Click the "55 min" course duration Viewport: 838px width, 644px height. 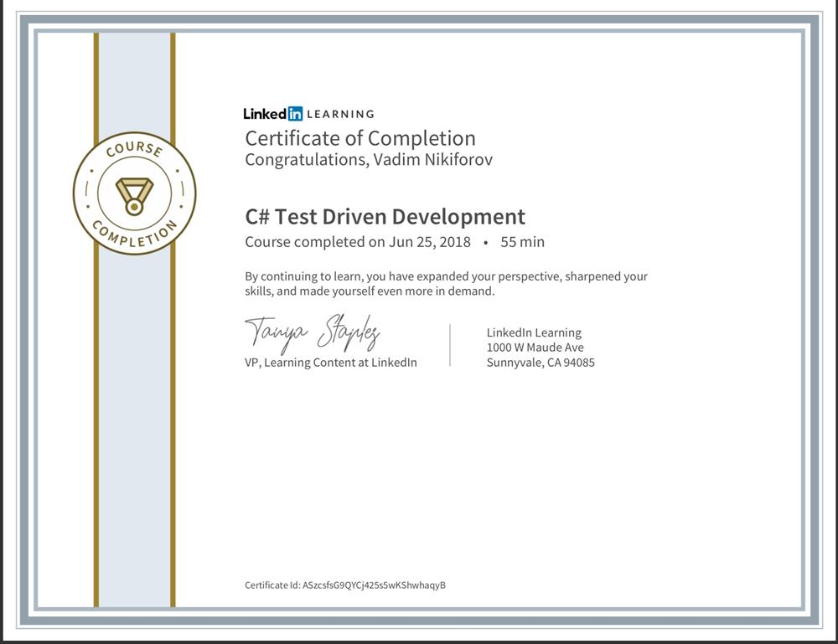pyautogui.click(x=522, y=242)
